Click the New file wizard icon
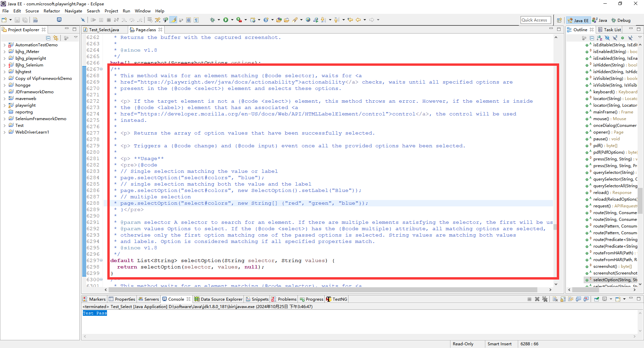 click(4, 20)
